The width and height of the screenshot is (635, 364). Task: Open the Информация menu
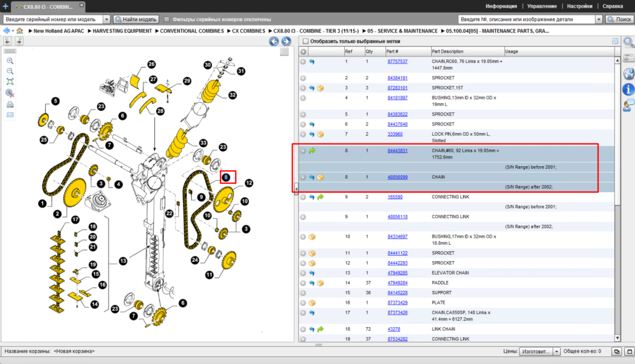click(501, 6)
